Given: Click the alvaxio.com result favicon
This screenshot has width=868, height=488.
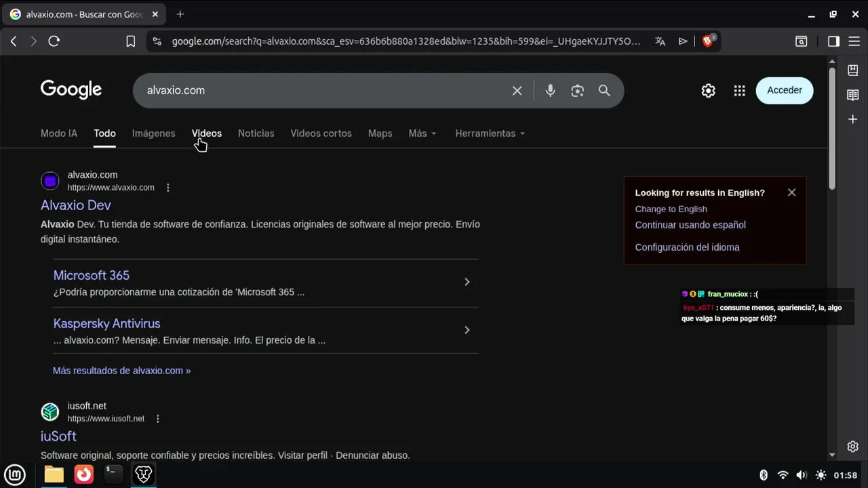Looking at the screenshot, I should coord(50,181).
